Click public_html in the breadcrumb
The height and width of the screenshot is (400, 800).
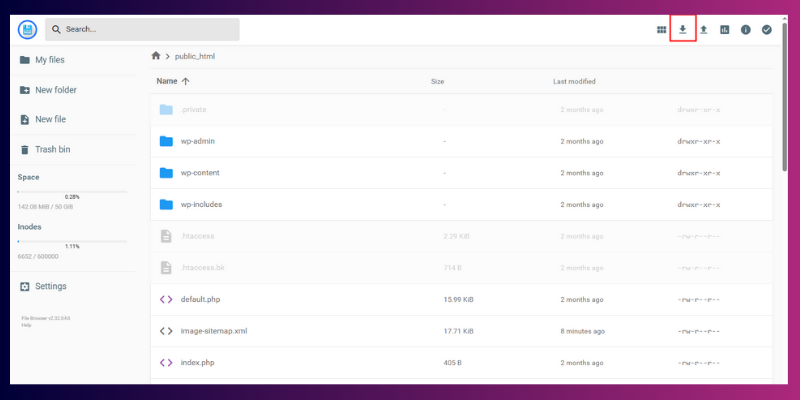pyautogui.click(x=195, y=56)
